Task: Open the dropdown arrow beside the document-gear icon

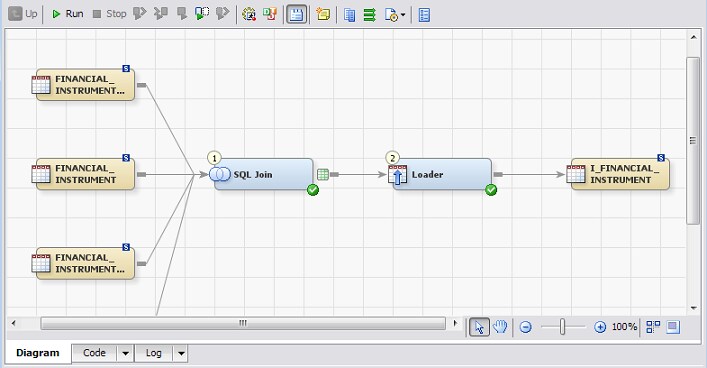Action: click(x=403, y=15)
